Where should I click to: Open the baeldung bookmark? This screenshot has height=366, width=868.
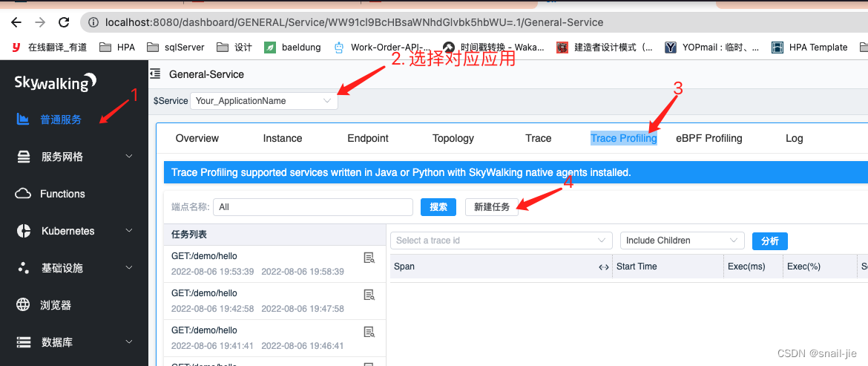(x=292, y=47)
